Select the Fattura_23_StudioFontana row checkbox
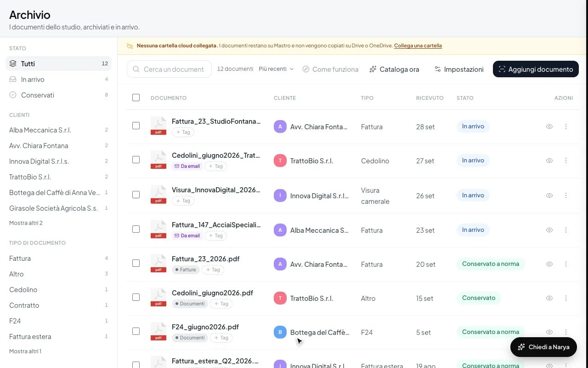This screenshot has width=588, height=368. pyautogui.click(x=136, y=126)
